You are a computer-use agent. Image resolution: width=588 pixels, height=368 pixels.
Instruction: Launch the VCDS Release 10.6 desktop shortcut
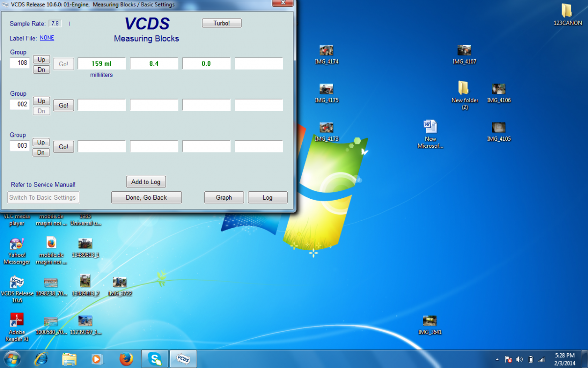pos(17,289)
